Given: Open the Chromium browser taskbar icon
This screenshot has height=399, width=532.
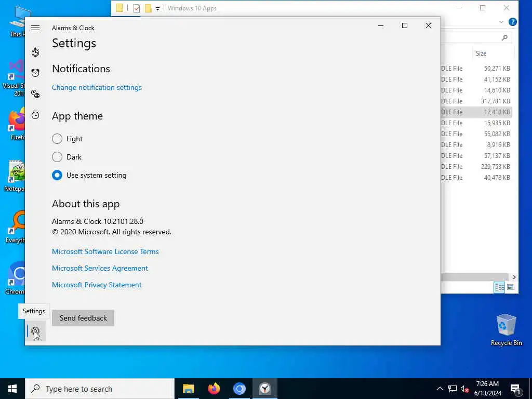Looking at the screenshot, I should tap(239, 389).
